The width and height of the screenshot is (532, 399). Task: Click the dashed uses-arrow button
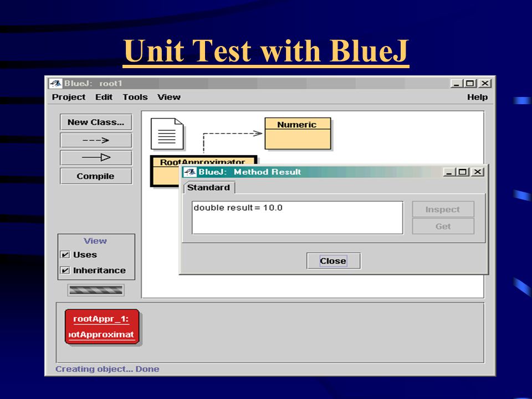pos(96,140)
